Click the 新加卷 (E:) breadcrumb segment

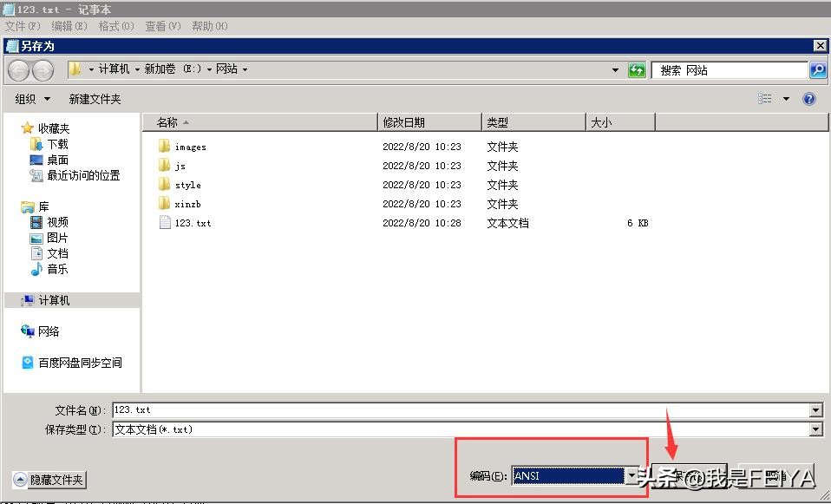[x=173, y=69]
